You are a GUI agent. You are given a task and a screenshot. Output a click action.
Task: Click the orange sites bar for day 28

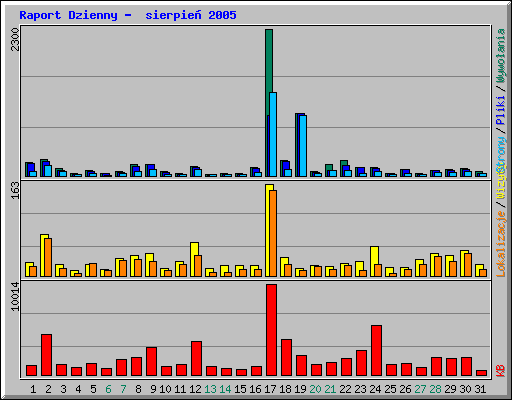(x=438, y=266)
